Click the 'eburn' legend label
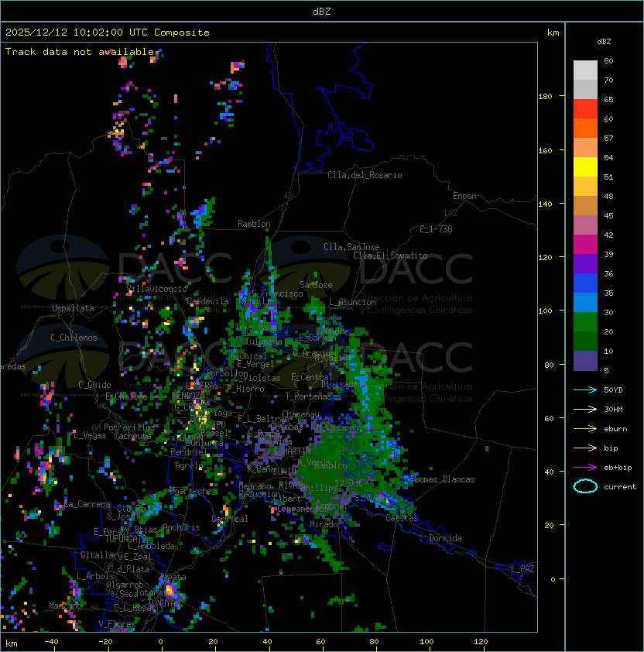This screenshot has width=644, height=652. pos(615,429)
